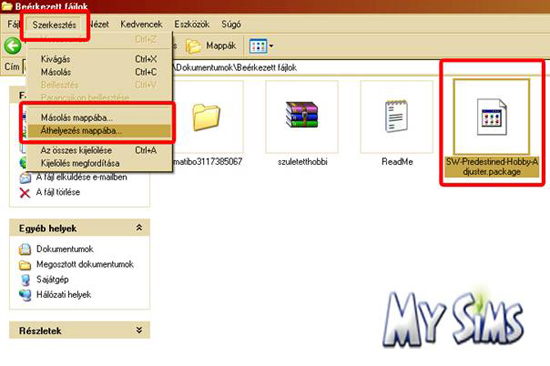
Task: Select the ReadMe text file icon
Action: [x=396, y=116]
